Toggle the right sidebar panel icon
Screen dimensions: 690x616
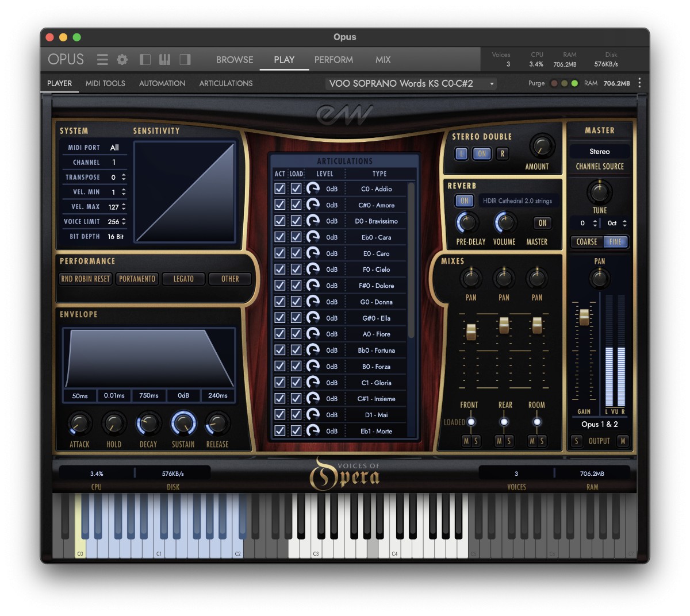(185, 59)
